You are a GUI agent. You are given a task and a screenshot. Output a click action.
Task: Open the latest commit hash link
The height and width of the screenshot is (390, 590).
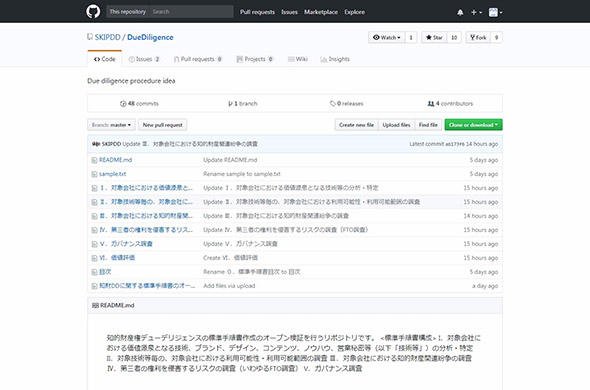tap(455, 144)
